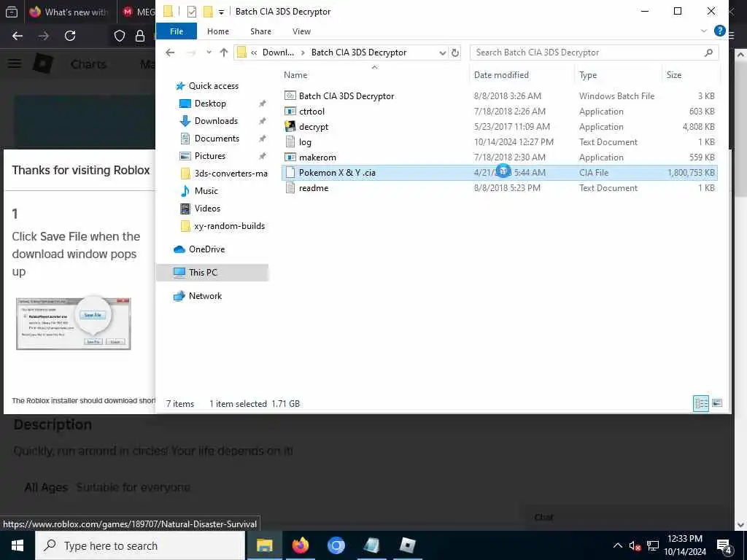The height and width of the screenshot is (560, 747).
Task: Open 3ds-converters-ma folder in navigation pane
Action: pos(231,174)
